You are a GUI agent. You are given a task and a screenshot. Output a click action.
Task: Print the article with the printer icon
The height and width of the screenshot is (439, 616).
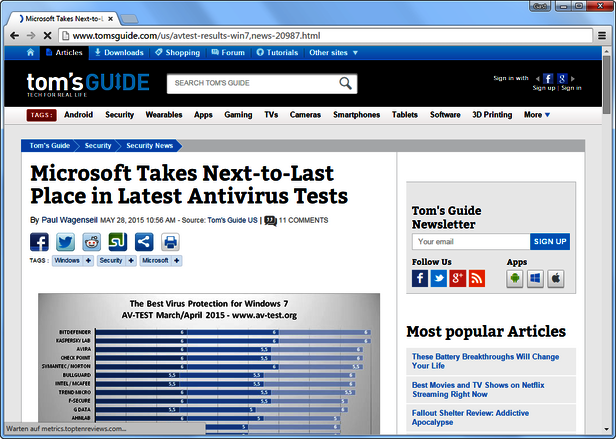170,242
